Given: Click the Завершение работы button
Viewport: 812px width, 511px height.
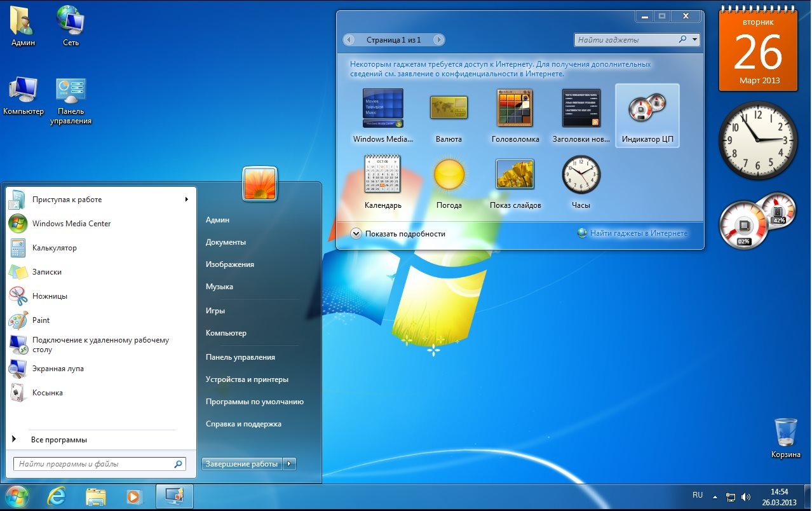Looking at the screenshot, I should (241, 464).
